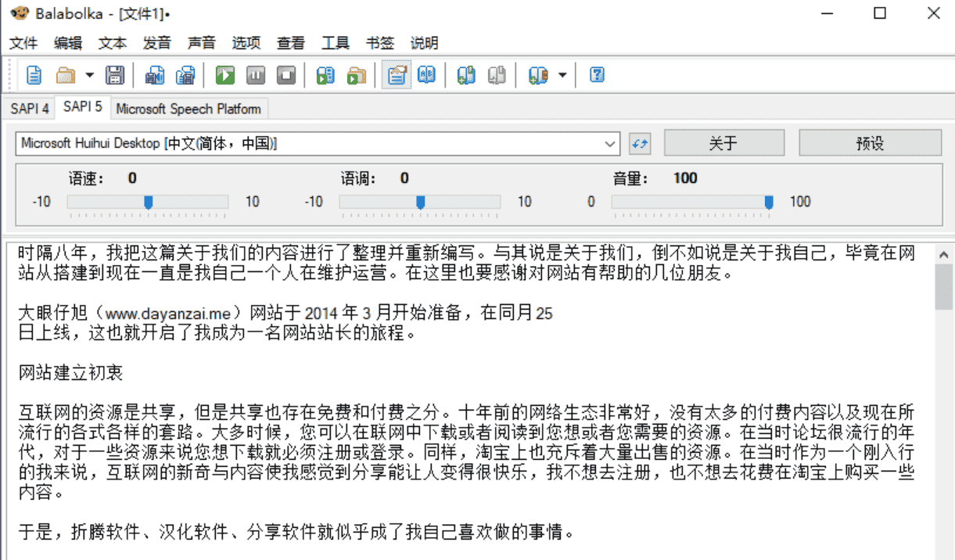Open the 工具 menu
955x560 pixels.
[x=335, y=43]
